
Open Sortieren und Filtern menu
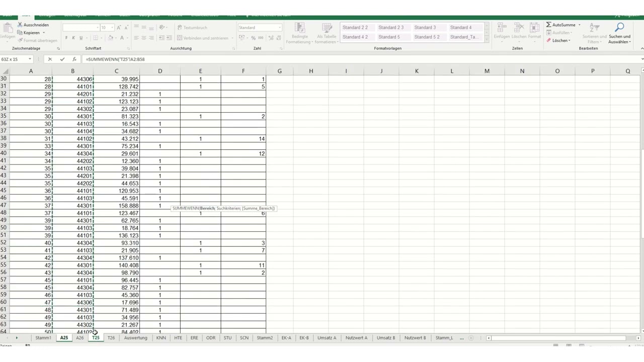[594, 33]
